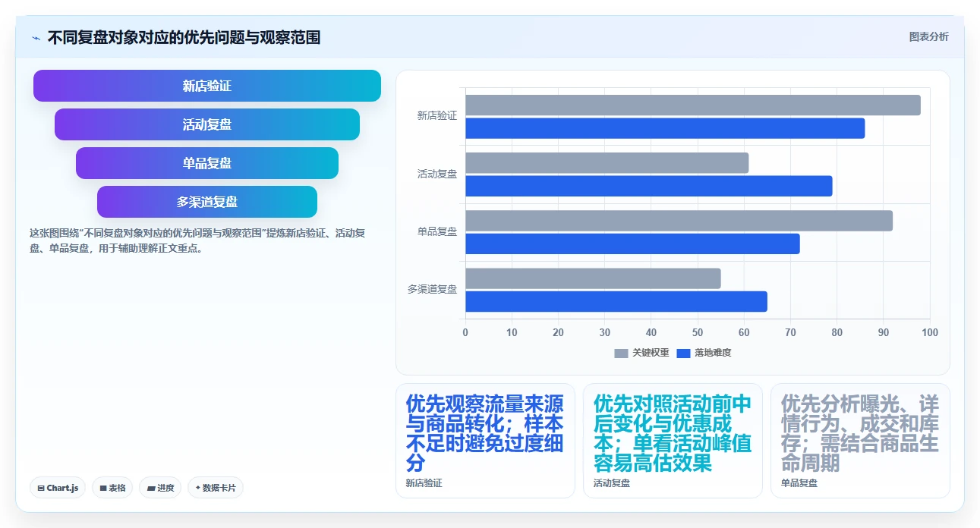Click the blue 落地难度 bar for 多渠道复盘
980x528 pixels.
coord(616,301)
